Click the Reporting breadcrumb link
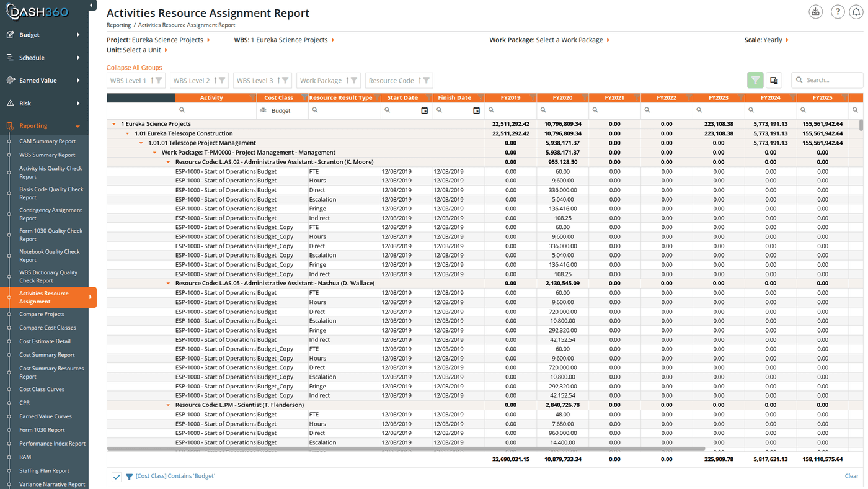 pyautogui.click(x=118, y=25)
